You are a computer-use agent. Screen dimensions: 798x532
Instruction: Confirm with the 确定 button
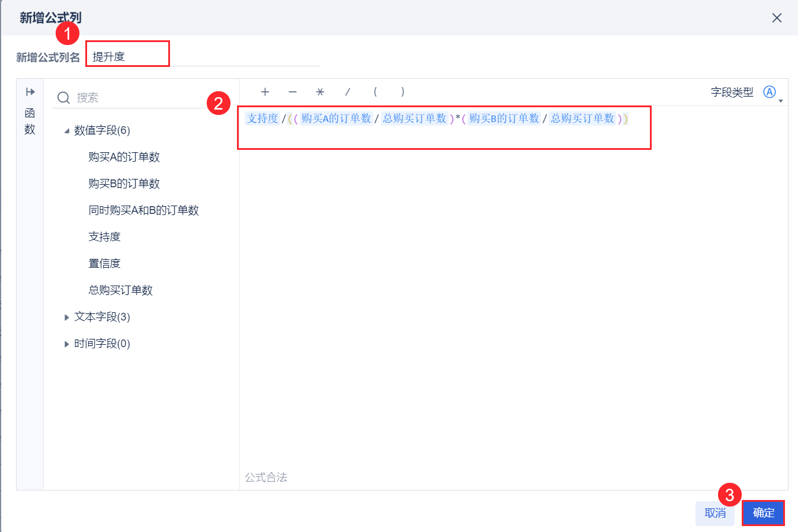click(764, 513)
